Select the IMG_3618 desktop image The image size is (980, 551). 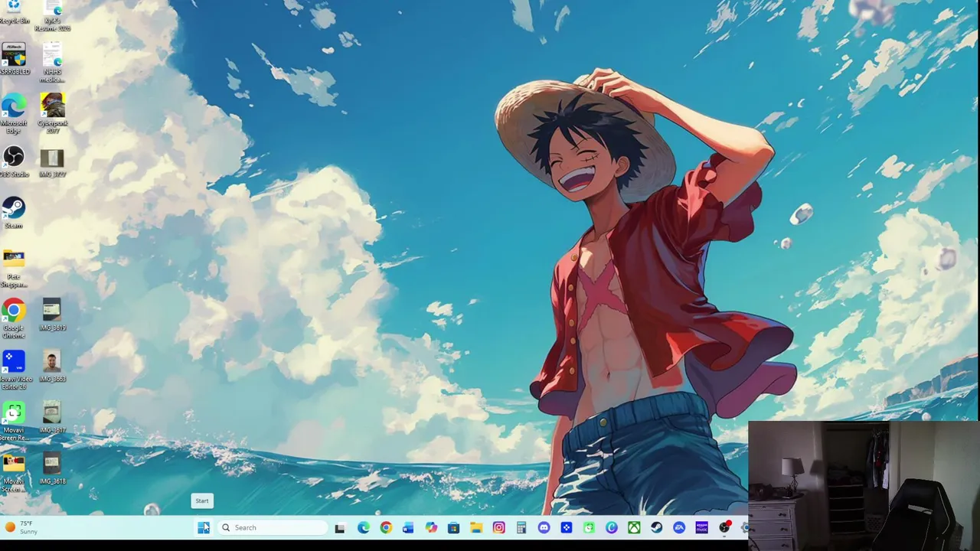(x=52, y=469)
